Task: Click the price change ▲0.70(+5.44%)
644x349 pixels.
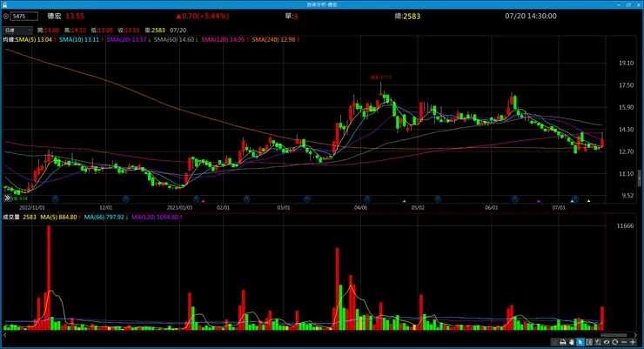Action: click(202, 16)
